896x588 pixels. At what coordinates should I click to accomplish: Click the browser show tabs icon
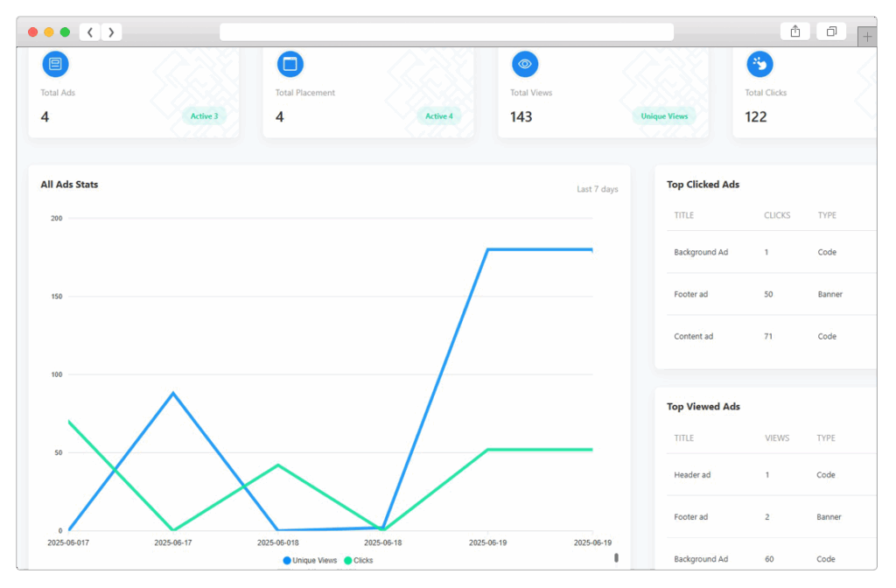pos(830,31)
